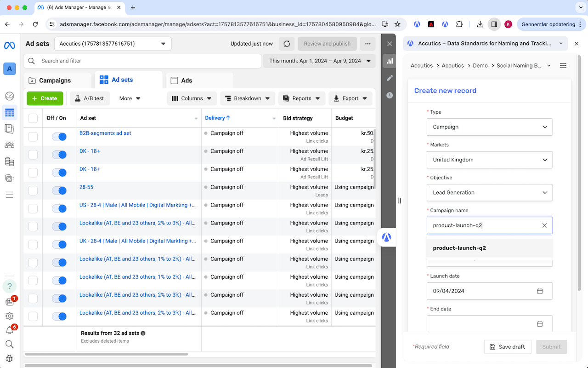
Task: Open the billing stack icon in sidebar
Action: 10,161
